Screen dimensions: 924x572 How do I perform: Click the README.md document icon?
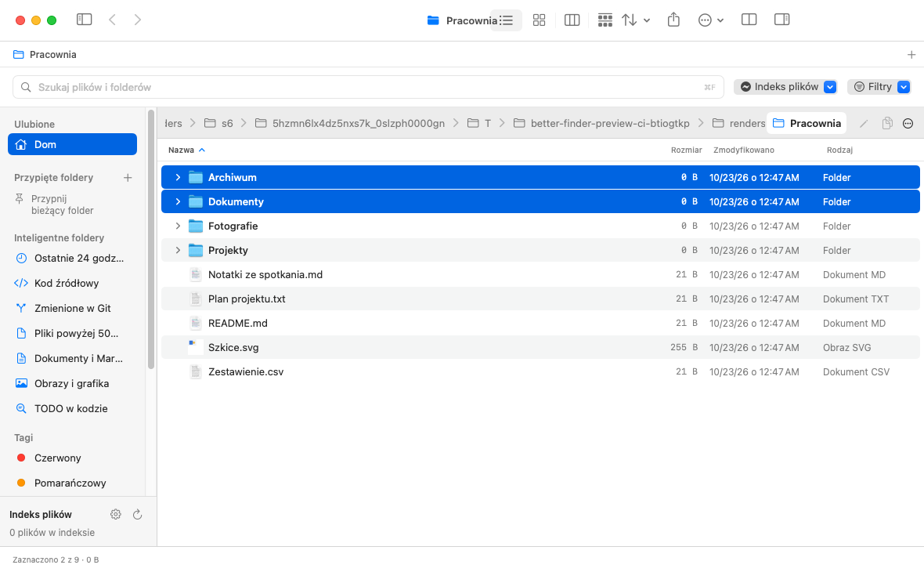click(x=196, y=323)
